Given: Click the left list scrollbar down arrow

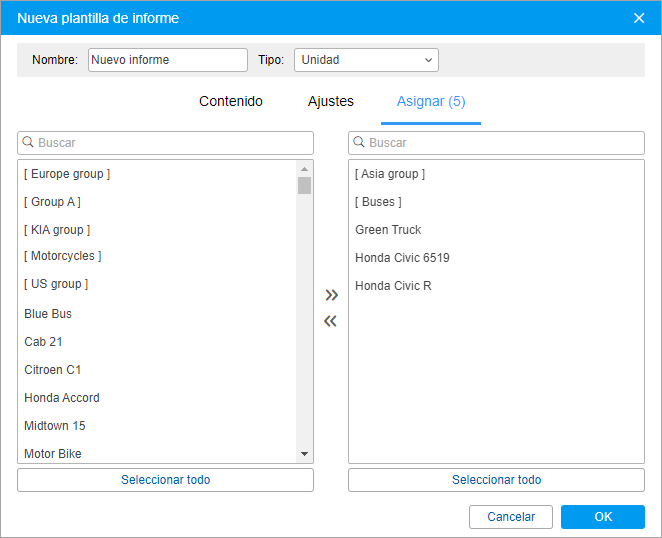Looking at the screenshot, I should click(304, 454).
